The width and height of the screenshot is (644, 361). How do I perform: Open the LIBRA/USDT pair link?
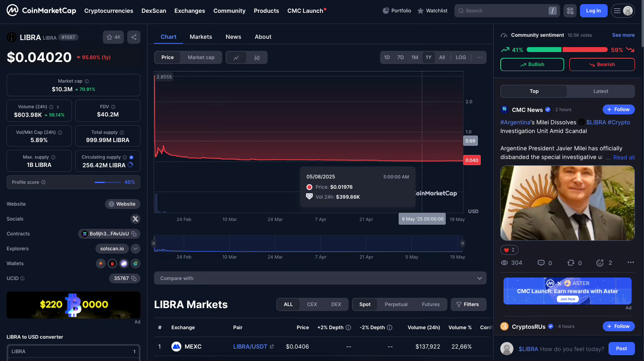pos(253,347)
